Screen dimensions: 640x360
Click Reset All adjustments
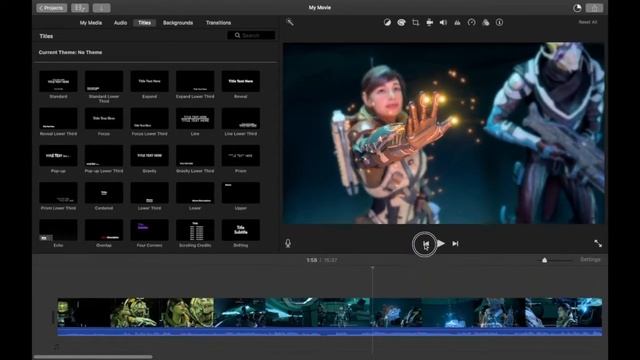588,22
